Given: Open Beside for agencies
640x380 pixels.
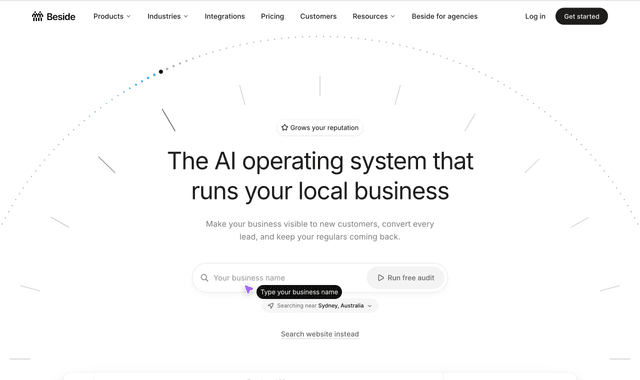Looking at the screenshot, I should (x=444, y=16).
